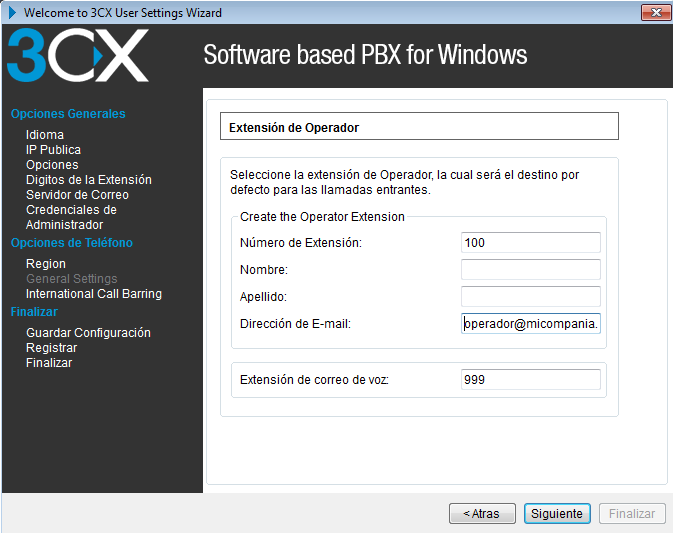Click Finalizar in the sidebar list

[49, 363]
